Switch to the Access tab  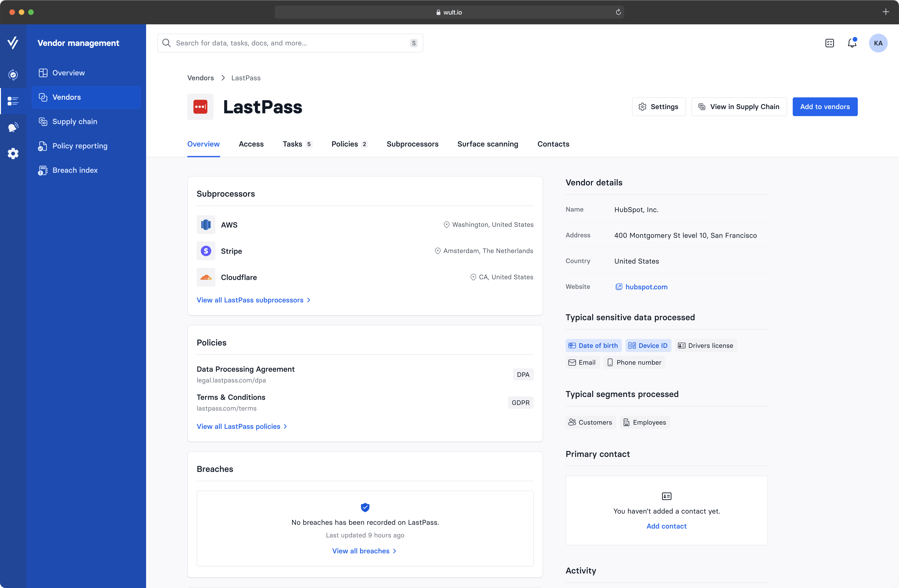251,144
